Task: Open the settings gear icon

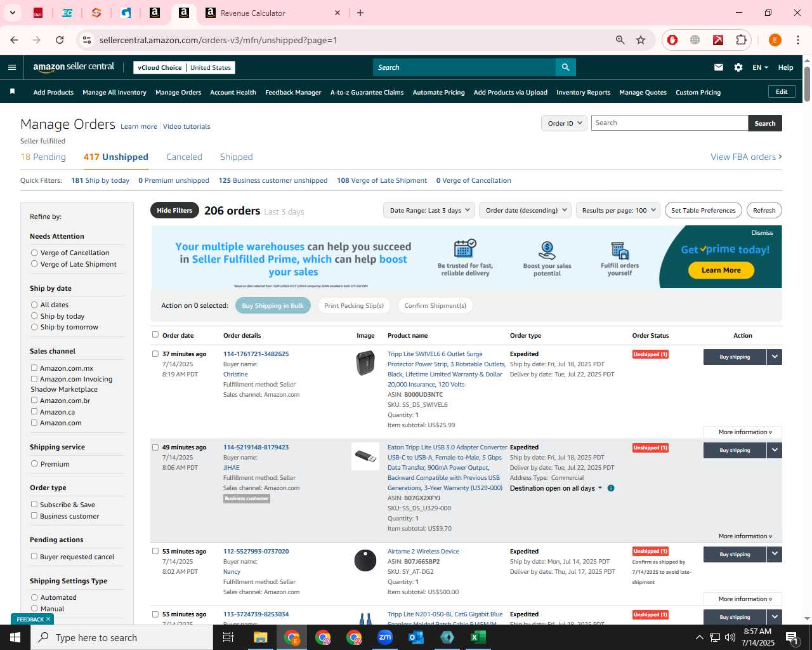Action: [738, 67]
